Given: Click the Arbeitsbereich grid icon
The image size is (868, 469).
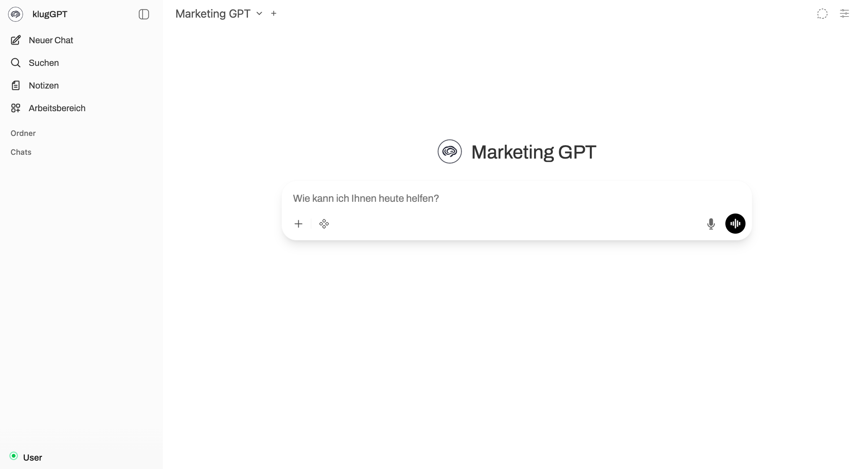Looking at the screenshot, I should pos(16,108).
